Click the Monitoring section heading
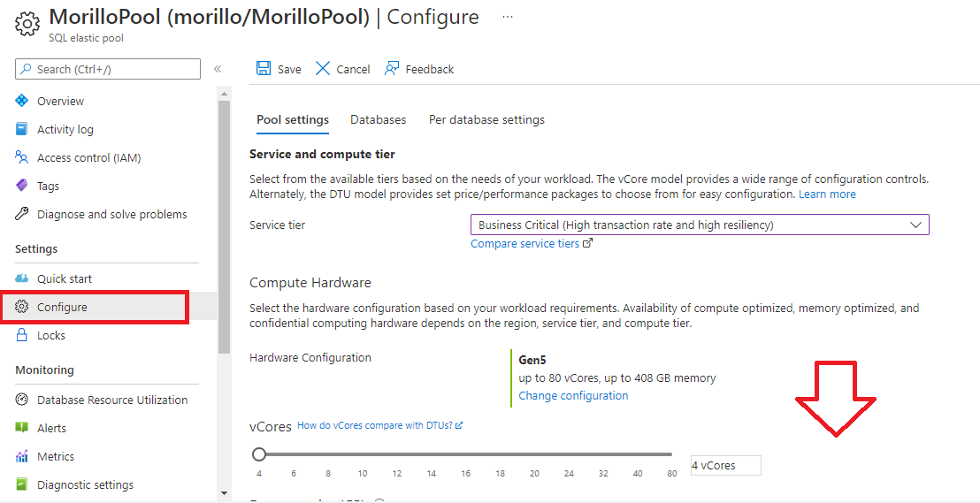 point(44,370)
